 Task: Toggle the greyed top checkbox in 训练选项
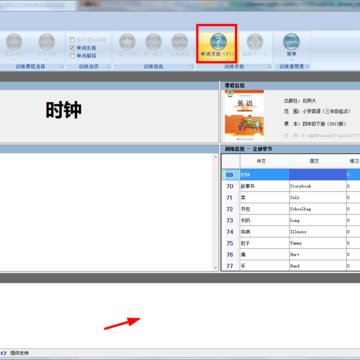(x=72, y=40)
